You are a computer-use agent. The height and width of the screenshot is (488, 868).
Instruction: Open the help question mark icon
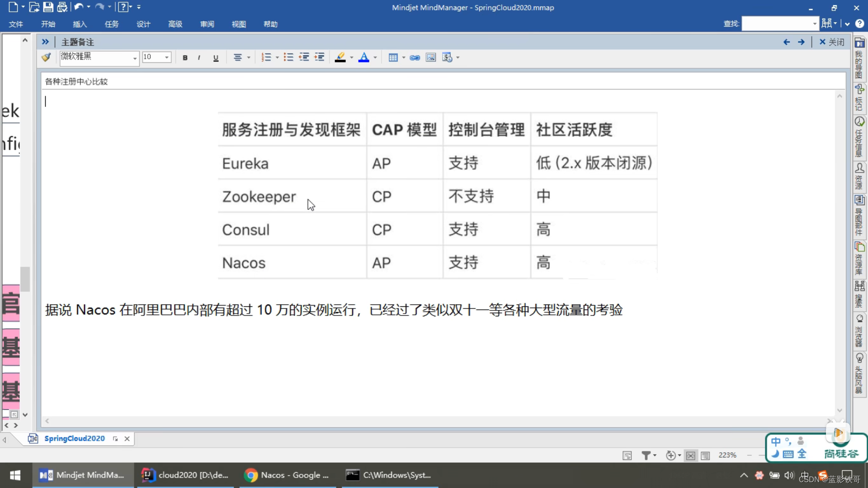coord(859,23)
